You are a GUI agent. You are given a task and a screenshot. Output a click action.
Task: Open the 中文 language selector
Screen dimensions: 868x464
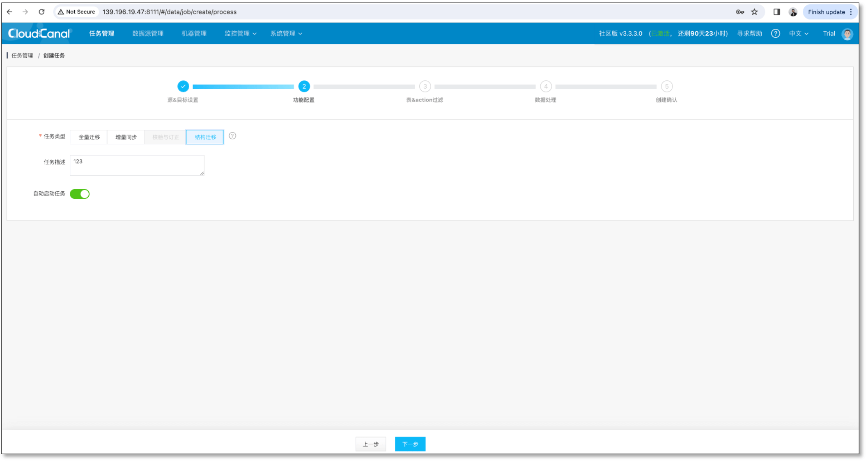click(x=798, y=33)
